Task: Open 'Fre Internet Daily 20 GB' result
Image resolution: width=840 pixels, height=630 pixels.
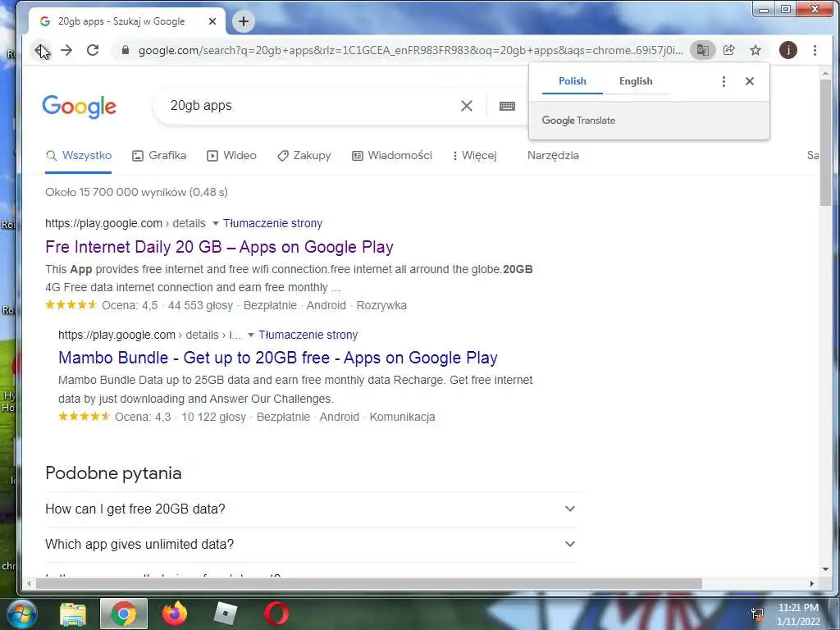Action: coord(219,247)
